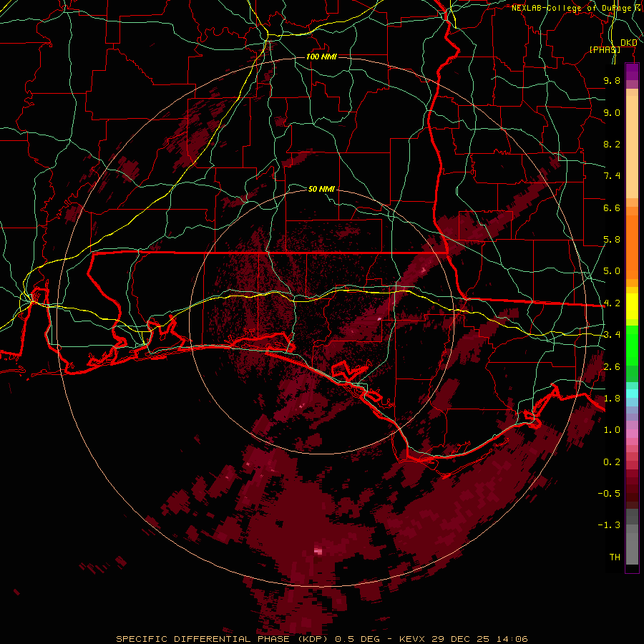This screenshot has height=644, width=644.
Task: Pick the large orange color bar segment
Action: (632, 248)
